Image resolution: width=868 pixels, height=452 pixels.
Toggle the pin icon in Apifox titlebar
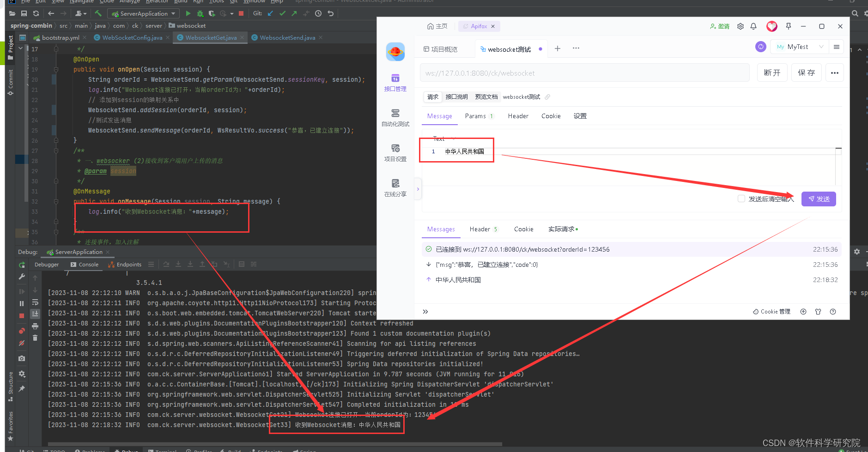[x=788, y=26]
